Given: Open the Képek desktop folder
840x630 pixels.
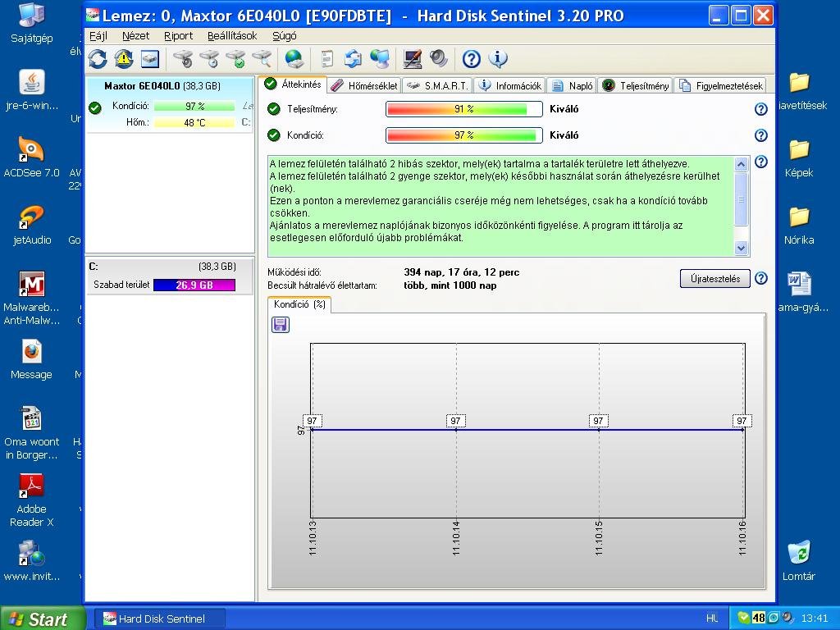Looking at the screenshot, I should coord(799,158).
